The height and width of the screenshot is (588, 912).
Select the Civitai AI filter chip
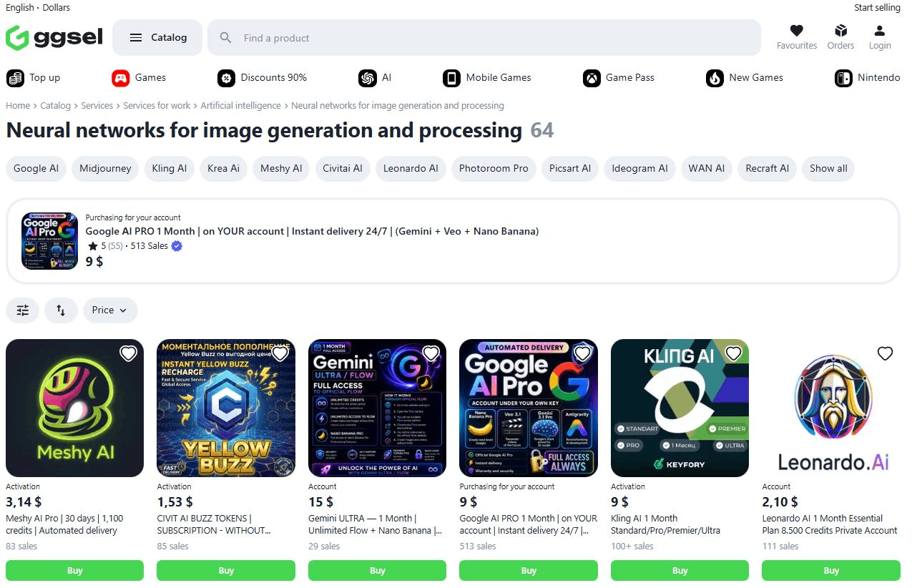tap(343, 169)
